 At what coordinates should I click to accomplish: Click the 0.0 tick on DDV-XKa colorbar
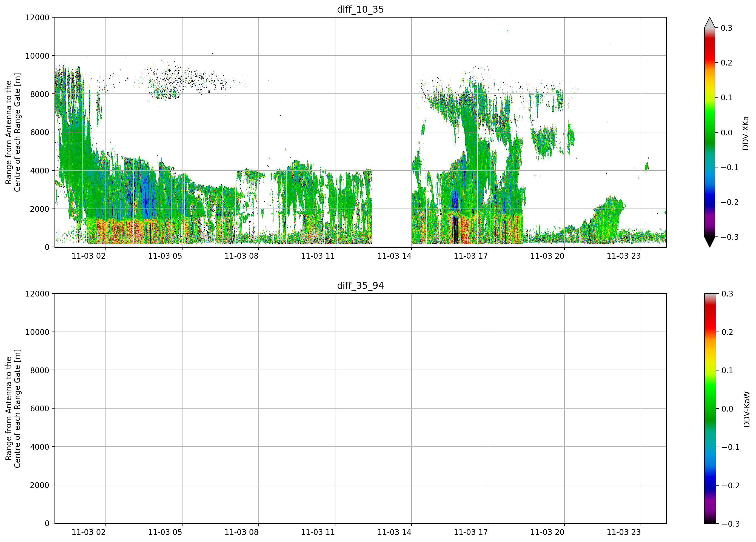pos(726,133)
